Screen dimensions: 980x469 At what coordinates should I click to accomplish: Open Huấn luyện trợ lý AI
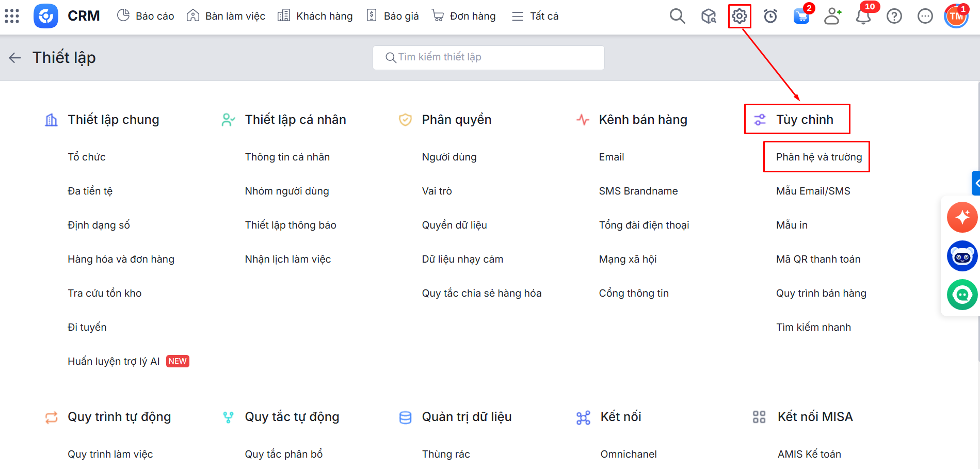point(114,361)
